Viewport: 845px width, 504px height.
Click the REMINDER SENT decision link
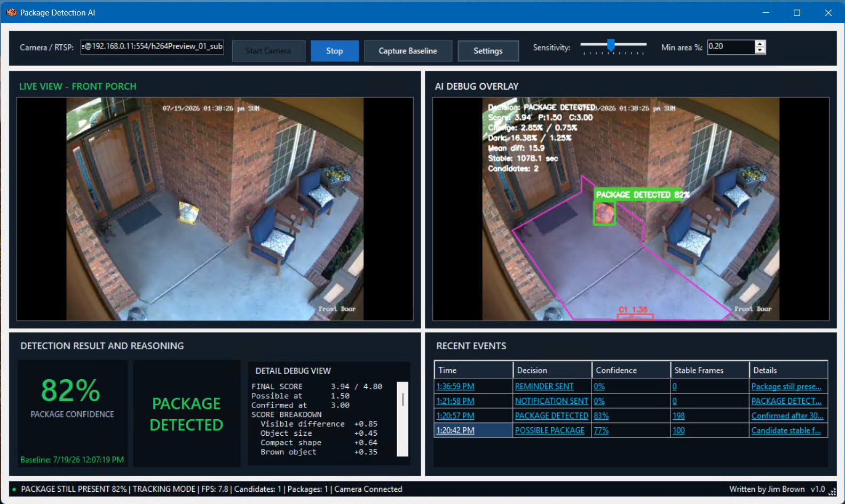click(x=544, y=386)
